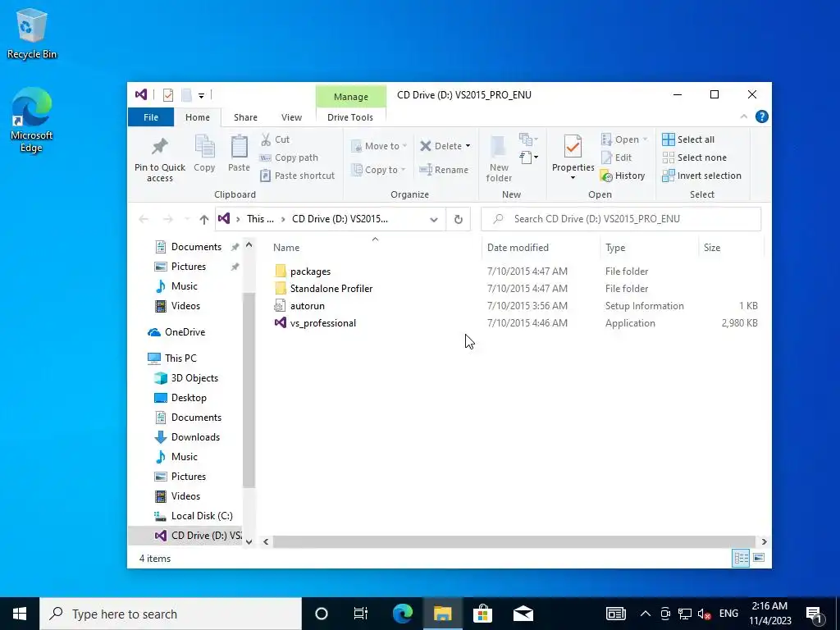Switch to Large icons view layout
Image resolution: width=840 pixels, height=630 pixels.
(x=759, y=558)
